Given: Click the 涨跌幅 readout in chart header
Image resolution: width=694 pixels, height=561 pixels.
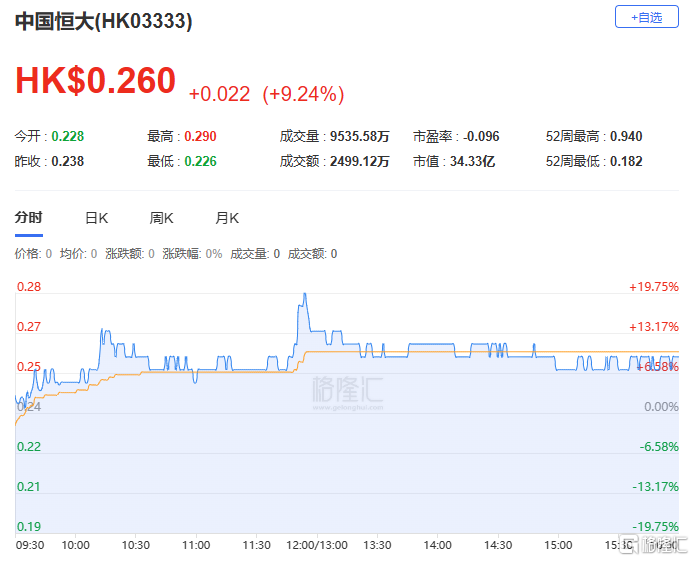Looking at the screenshot, I should (192, 254).
